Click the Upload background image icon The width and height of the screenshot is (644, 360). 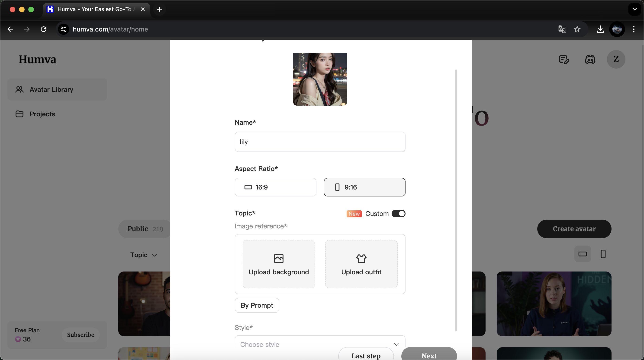(278, 258)
